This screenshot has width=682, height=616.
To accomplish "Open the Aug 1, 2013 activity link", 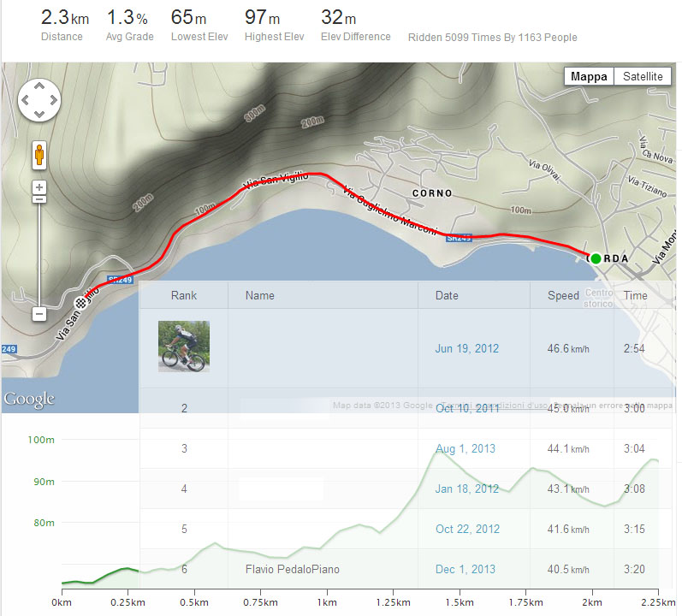I will coord(465,448).
